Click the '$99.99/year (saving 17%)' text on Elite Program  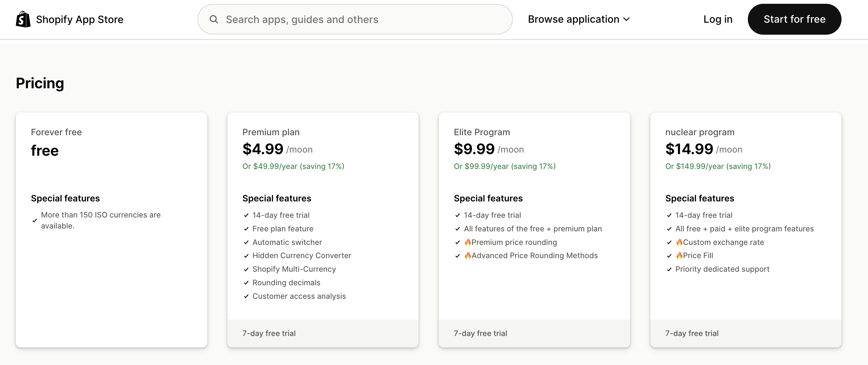pos(504,166)
